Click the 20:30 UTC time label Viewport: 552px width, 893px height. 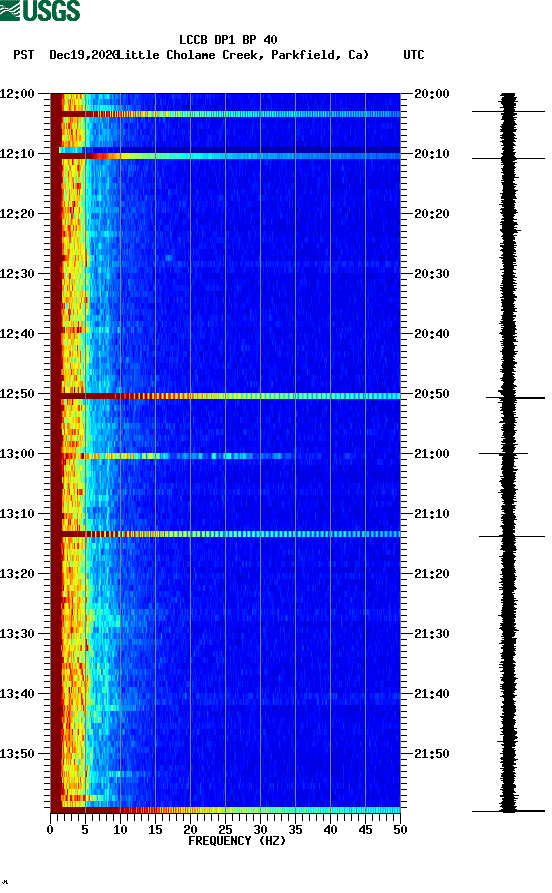pos(432,273)
